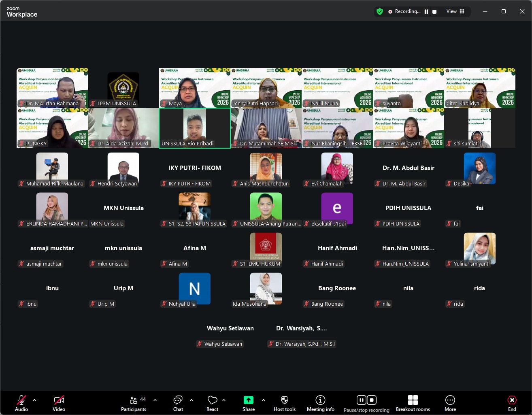Expand the chat options chevron
Viewport: 532px width, 415px height.
(x=192, y=400)
